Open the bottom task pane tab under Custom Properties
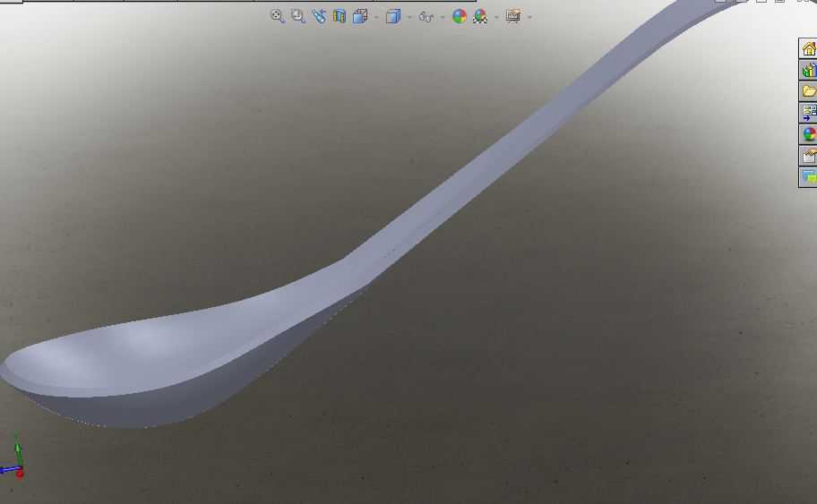Viewport: 817px width, 504px height. point(808,177)
